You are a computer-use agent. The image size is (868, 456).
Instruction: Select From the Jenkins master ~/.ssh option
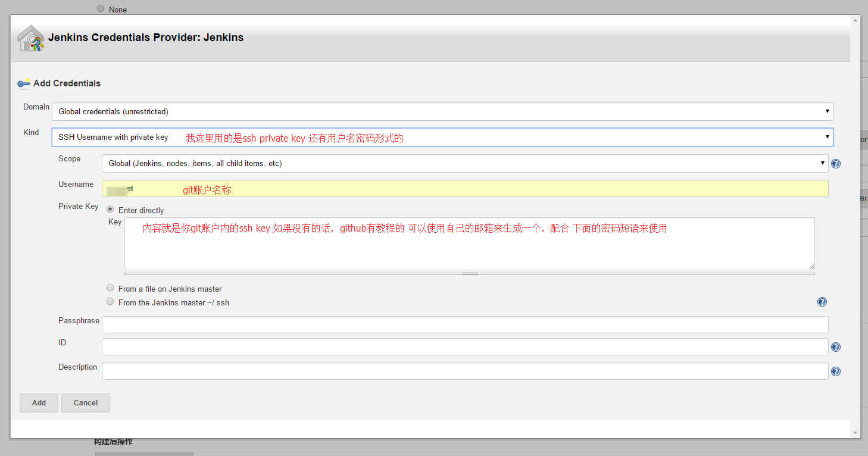[x=110, y=302]
